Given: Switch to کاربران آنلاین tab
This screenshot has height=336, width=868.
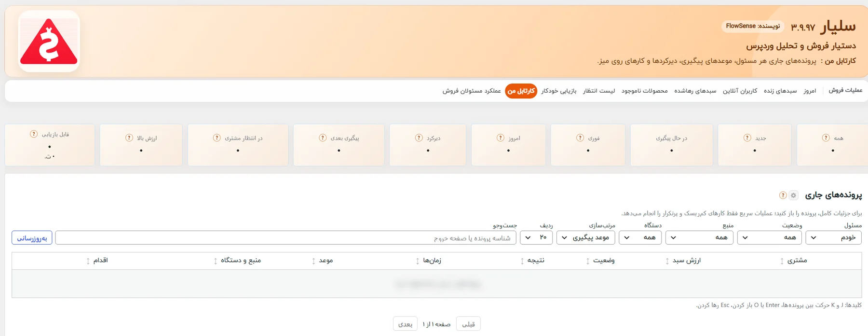Looking at the screenshot, I should [x=740, y=91].
